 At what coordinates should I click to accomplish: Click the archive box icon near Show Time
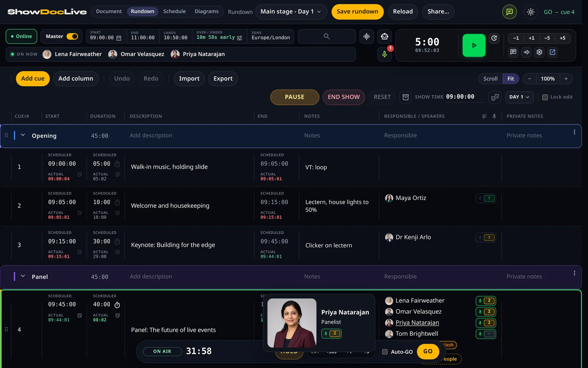point(405,97)
